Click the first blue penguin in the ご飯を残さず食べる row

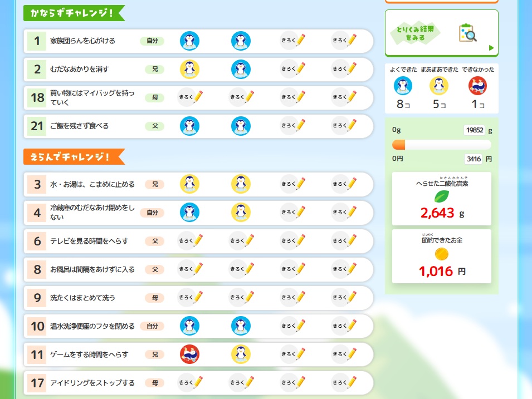coord(189,126)
